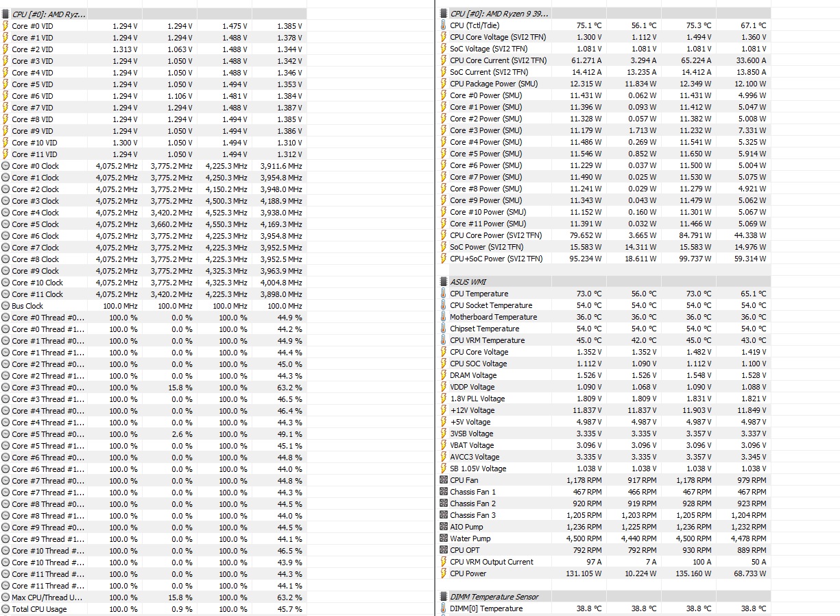Click the usage icon beside Total CPU Usage
Viewport: 840px width, 616px height.
[x=6, y=608]
